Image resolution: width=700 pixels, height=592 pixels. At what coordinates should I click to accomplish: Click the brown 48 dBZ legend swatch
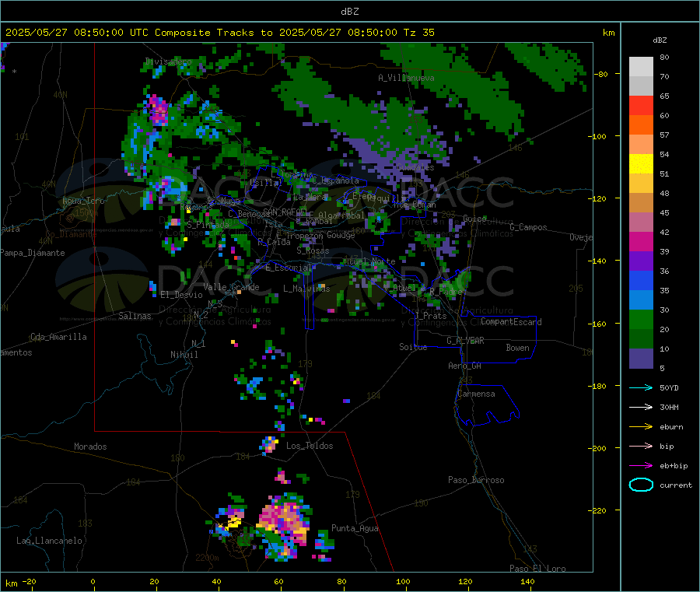coord(641,203)
